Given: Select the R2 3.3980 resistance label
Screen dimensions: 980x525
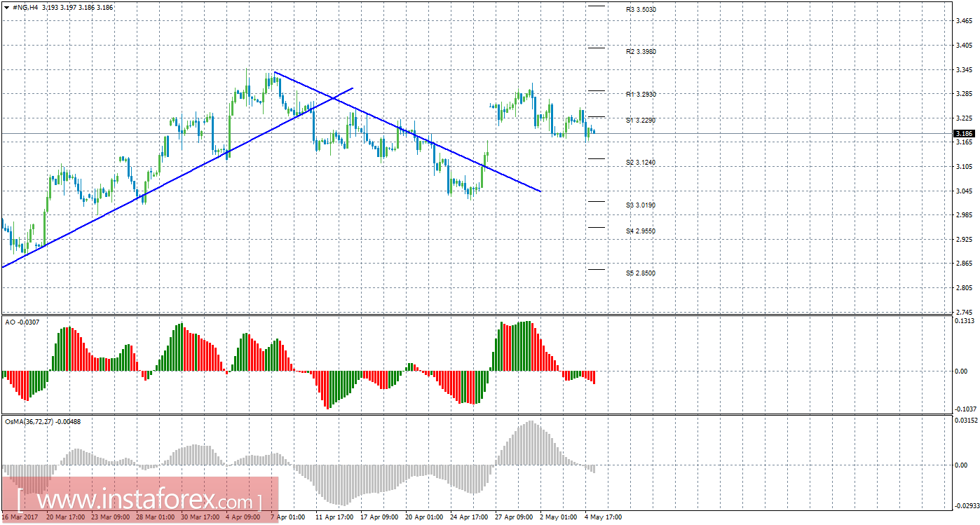Looking at the screenshot, I should (641, 52).
